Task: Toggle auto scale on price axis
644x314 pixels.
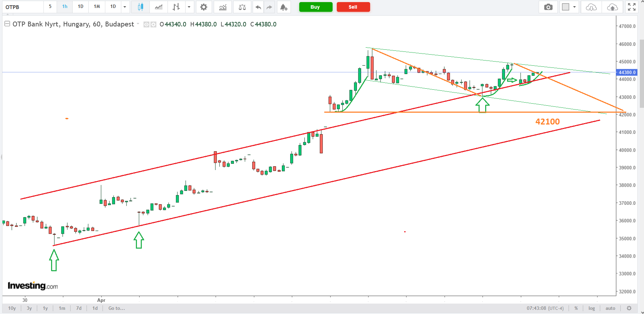Action: pos(610,308)
